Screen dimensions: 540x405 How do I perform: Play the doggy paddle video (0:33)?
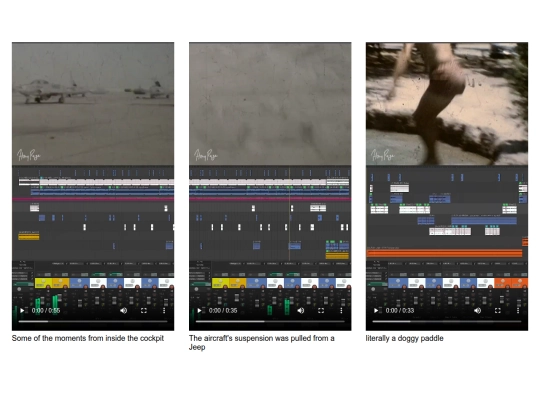[x=376, y=311]
